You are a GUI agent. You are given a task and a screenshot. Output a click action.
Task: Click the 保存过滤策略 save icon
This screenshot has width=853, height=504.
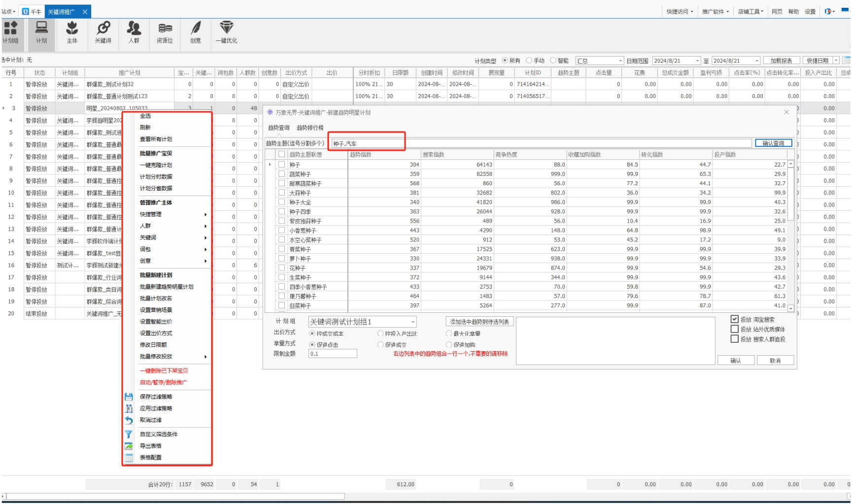129,397
